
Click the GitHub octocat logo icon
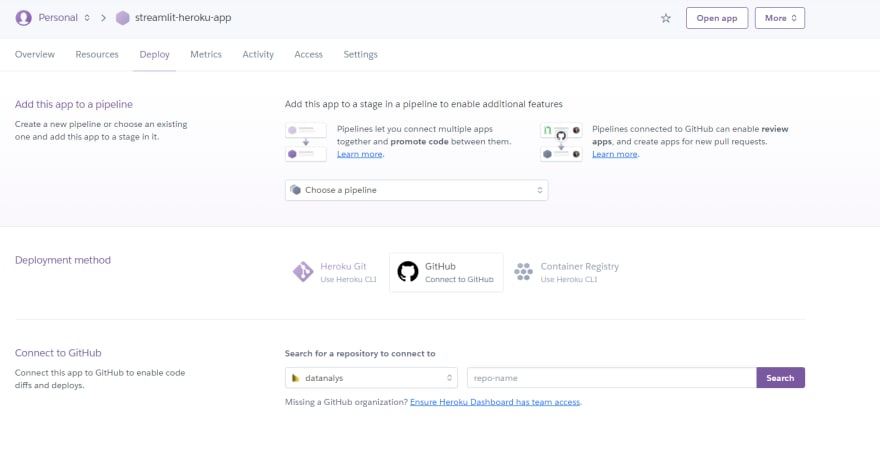[x=408, y=272]
